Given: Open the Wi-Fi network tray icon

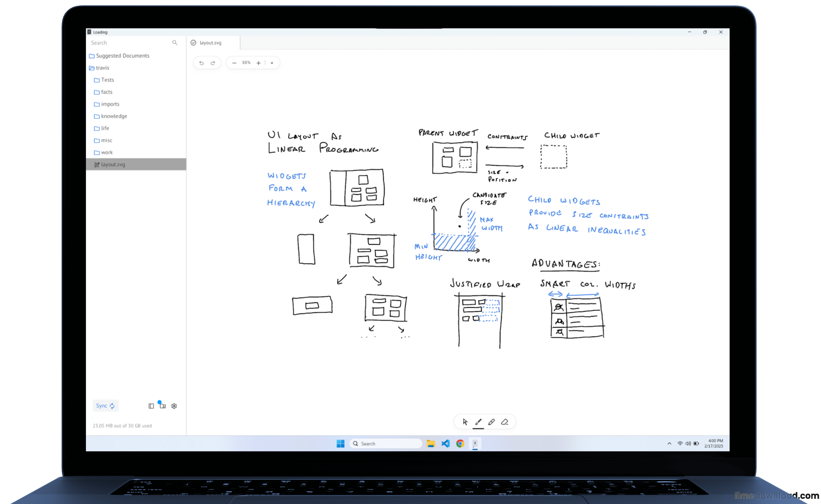Looking at the screenshot, I should coord(680,443).
